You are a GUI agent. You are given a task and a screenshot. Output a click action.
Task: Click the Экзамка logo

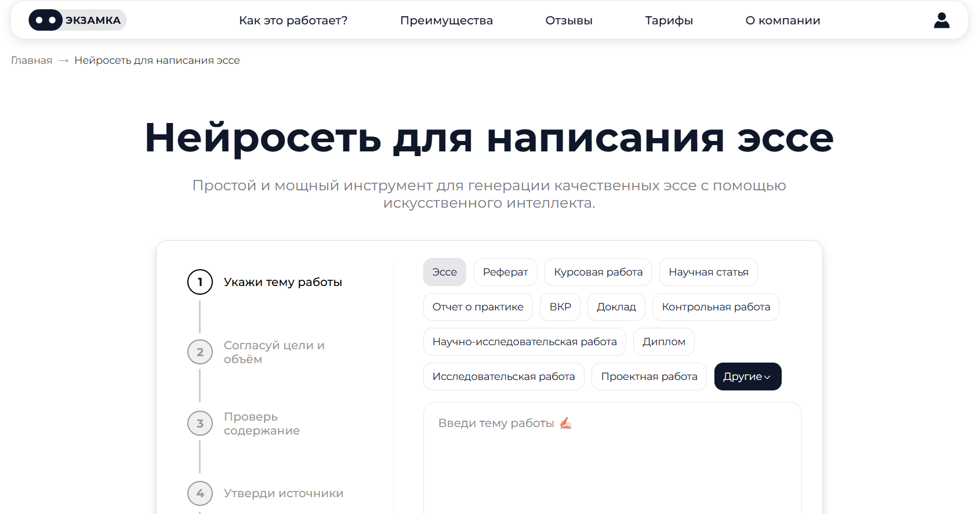coord(78,20)
